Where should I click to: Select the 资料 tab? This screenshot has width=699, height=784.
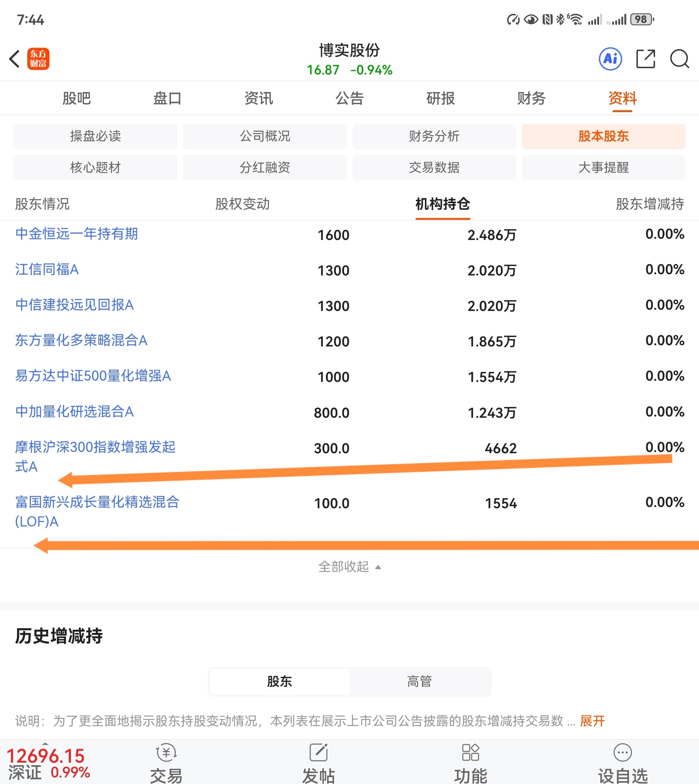tap(623, 98)
